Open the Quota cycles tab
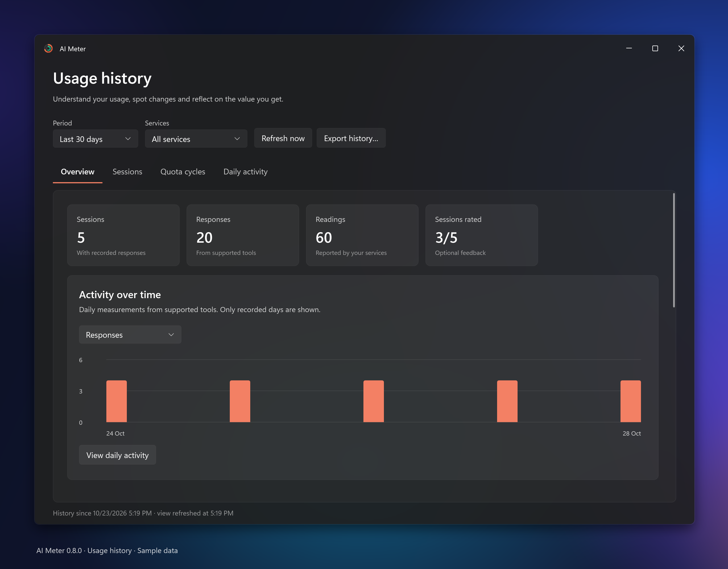The width and height of the screenshot is (728, 569). point(183,172)
